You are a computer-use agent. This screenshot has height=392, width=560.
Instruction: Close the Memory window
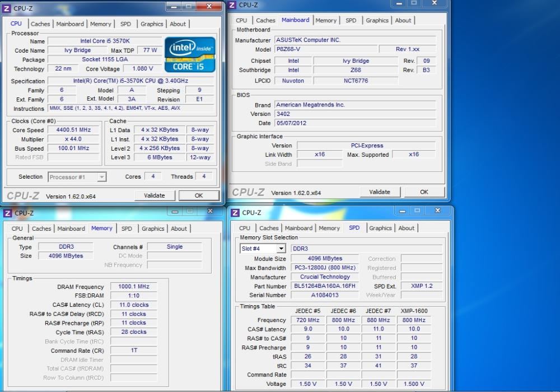(x=210, y=211)
